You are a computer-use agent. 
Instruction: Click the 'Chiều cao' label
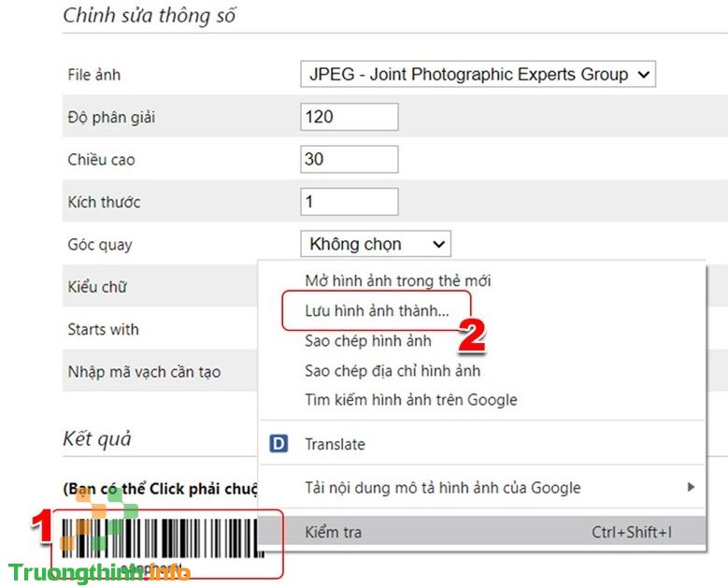click(x=101, y=160)
